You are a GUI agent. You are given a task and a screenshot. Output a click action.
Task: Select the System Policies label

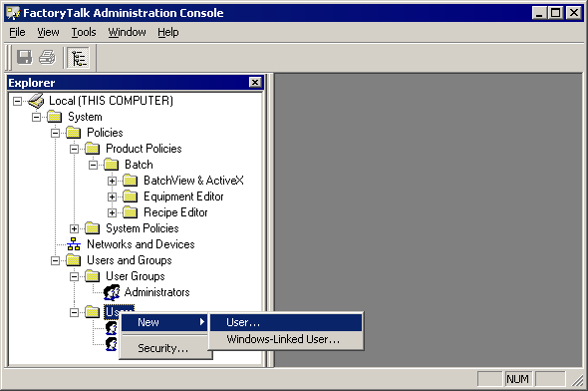[143, 228]
